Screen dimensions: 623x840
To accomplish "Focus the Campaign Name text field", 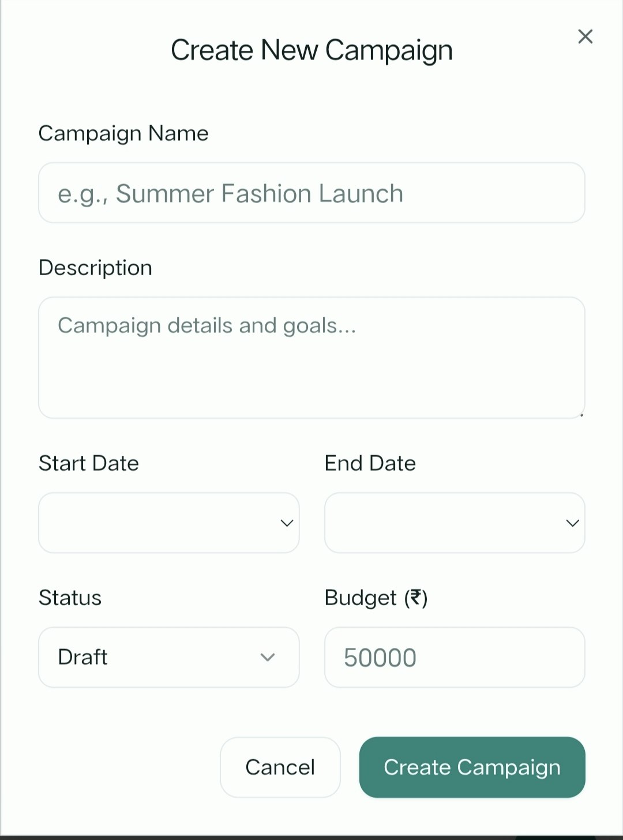I will [311, 193].
